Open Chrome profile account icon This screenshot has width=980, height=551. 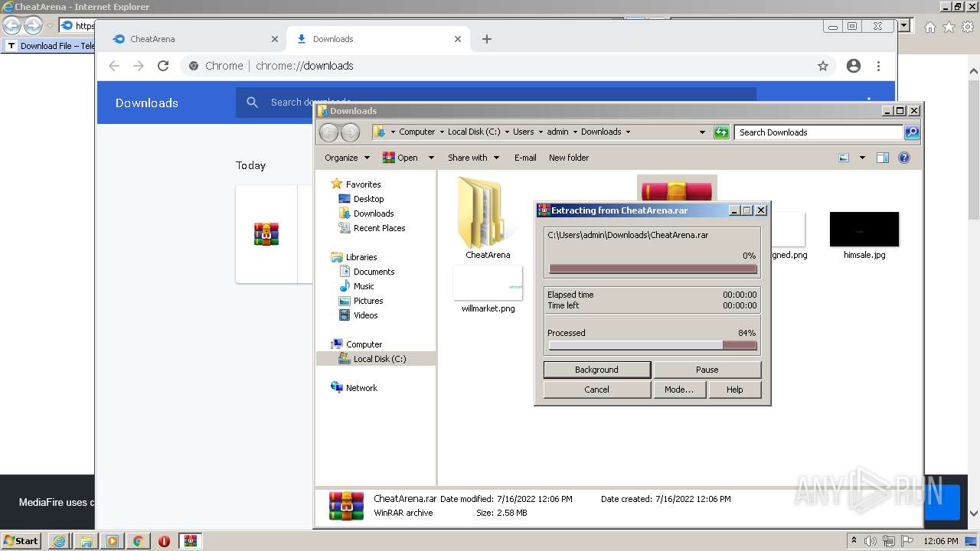(854, 66)
